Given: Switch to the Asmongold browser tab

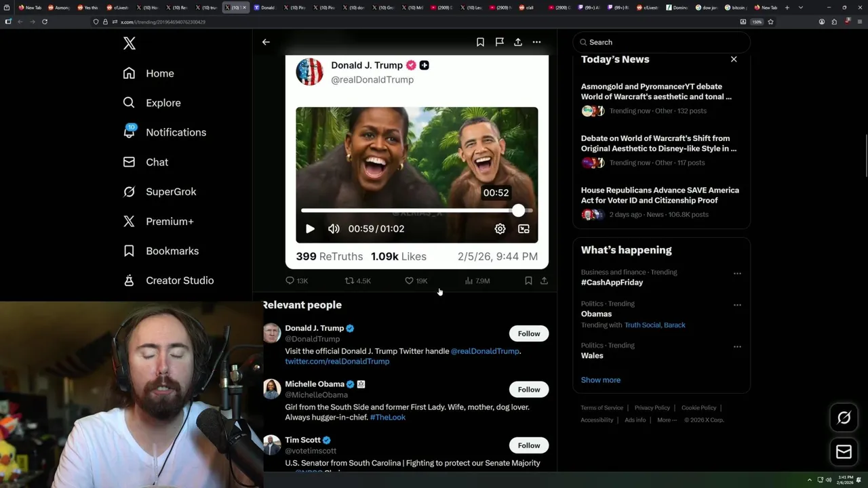Looking at the screenshot, I should click(x=59, y=7).
